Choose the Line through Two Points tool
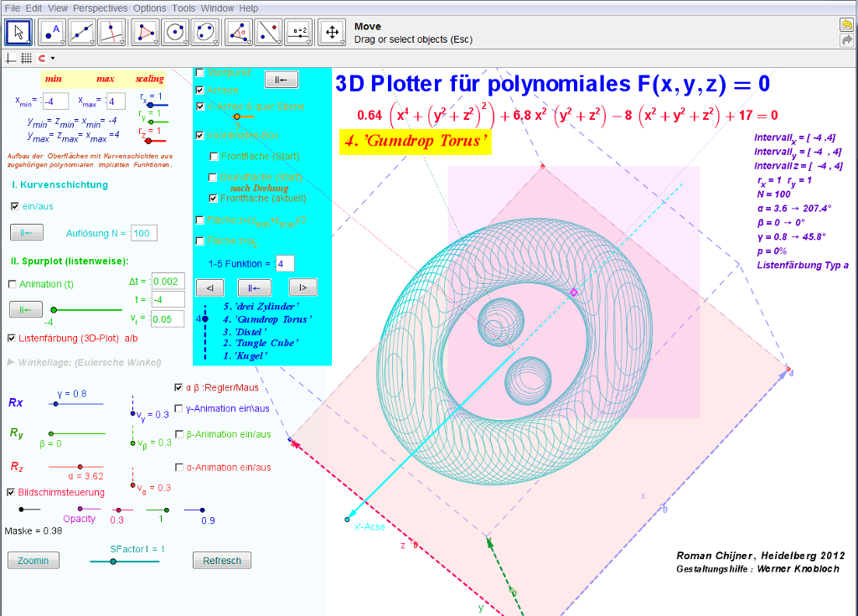The width and height of the screenshot is (858, 616). click(83, 33)
